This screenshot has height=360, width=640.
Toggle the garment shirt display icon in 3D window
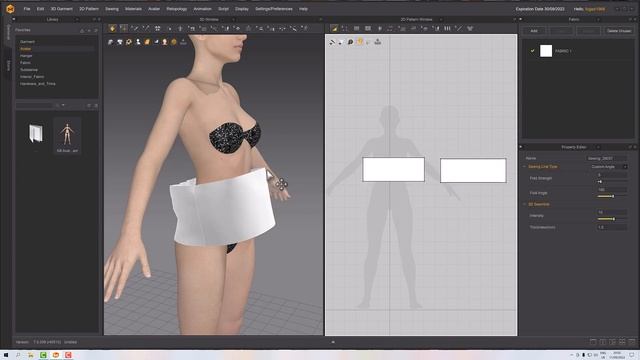pyautogui.click(x=120, y=42)
